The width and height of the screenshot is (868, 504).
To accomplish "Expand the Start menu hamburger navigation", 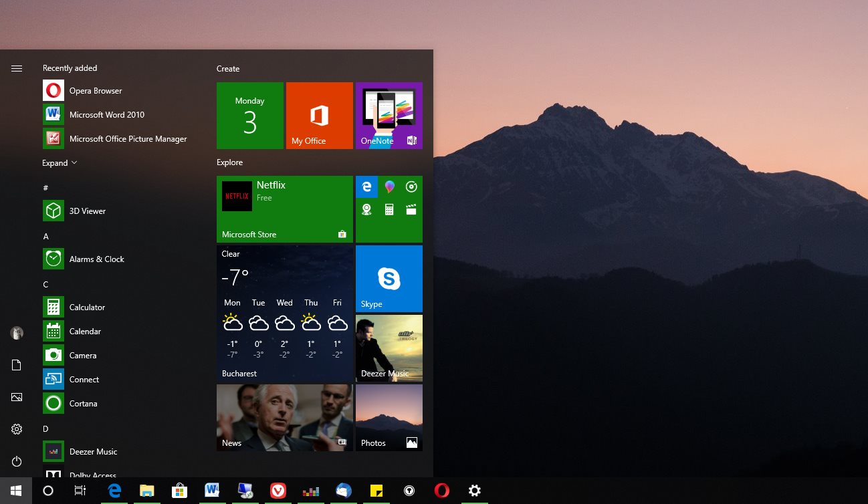I will pyautogui.click(x=17, y=68).
